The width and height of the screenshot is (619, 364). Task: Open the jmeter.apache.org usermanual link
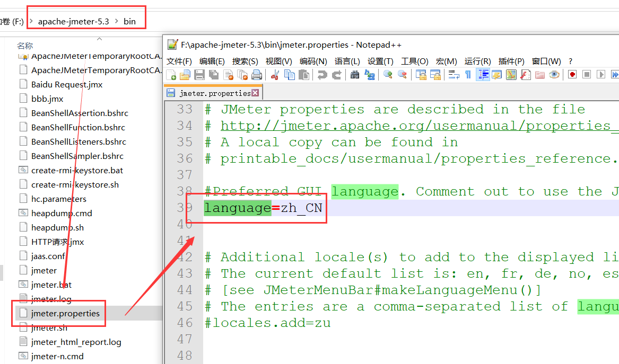(x=419, y=126)
